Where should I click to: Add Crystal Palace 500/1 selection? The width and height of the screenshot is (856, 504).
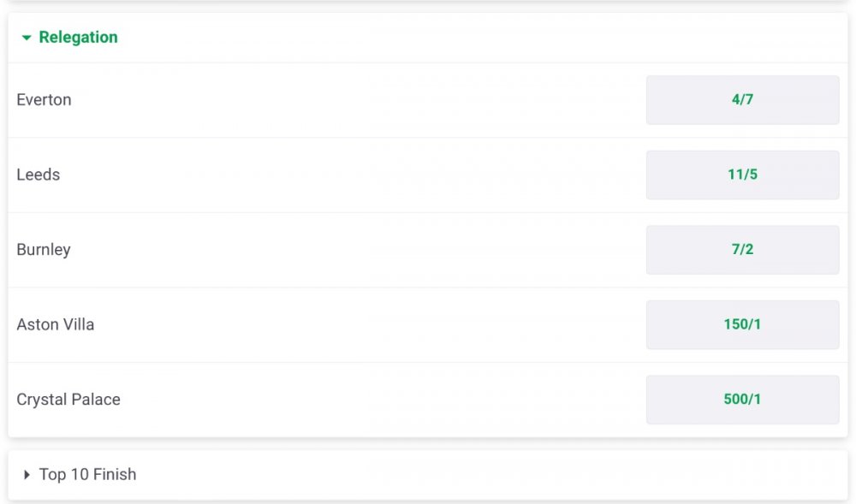click(742, 400)
